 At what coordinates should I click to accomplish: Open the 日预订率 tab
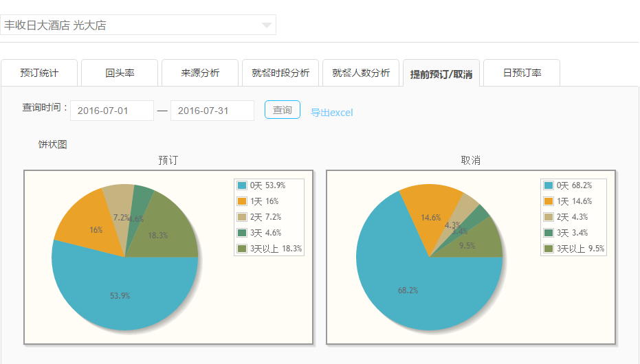pyautogui.click(x=522, y=73)
